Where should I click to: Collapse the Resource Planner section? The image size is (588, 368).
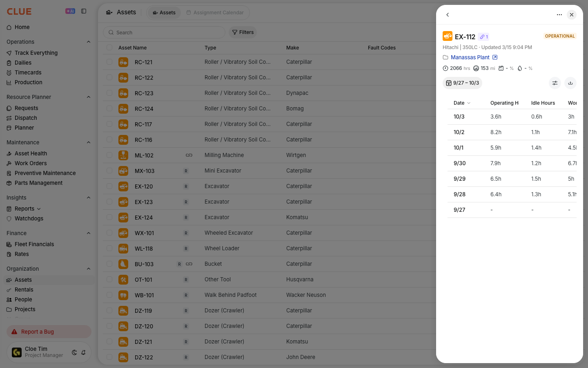[x=89, y=97]
